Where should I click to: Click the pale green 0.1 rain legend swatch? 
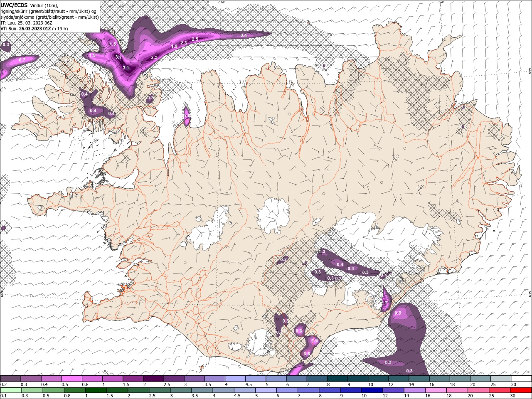11,390
